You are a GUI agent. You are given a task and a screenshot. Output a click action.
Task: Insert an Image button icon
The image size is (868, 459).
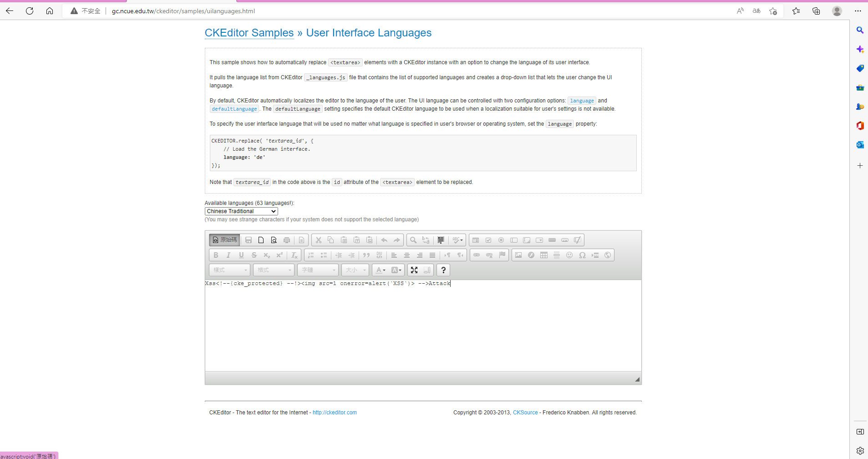click(565, 240)
